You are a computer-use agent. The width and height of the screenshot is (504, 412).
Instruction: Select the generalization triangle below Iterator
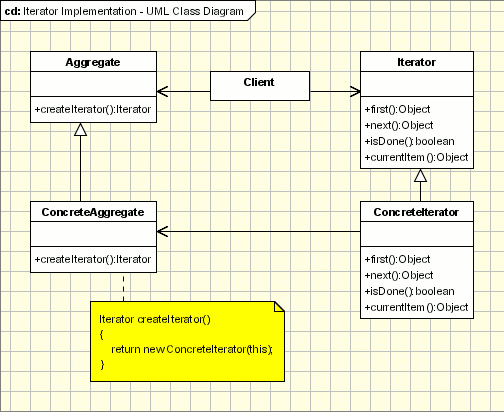[420, 175]
